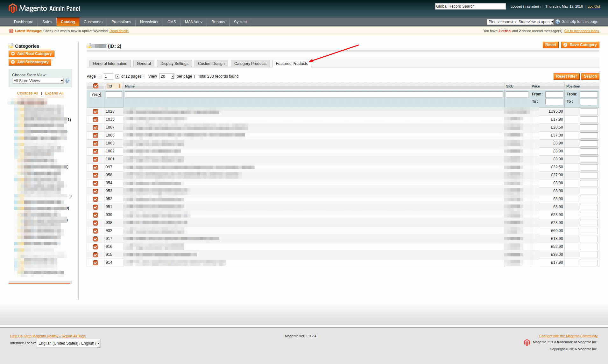The height and width of the screenshot is (364, 608).
Task: Open the Interface Locale dropdown
Action: (x=69, y=343)
